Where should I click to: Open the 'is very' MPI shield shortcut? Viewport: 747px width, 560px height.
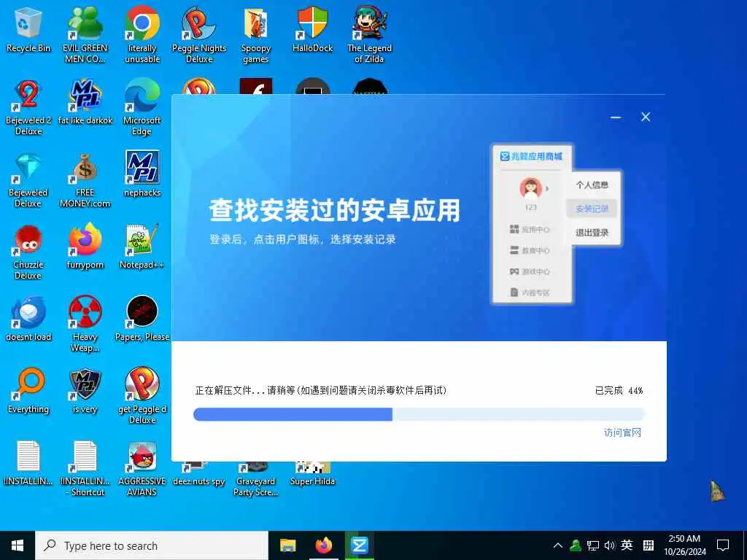point(85,392)
